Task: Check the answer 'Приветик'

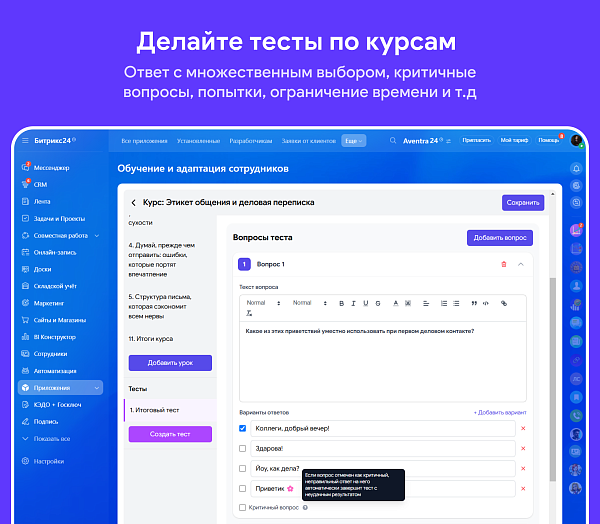Action: (x=243, y=488)
